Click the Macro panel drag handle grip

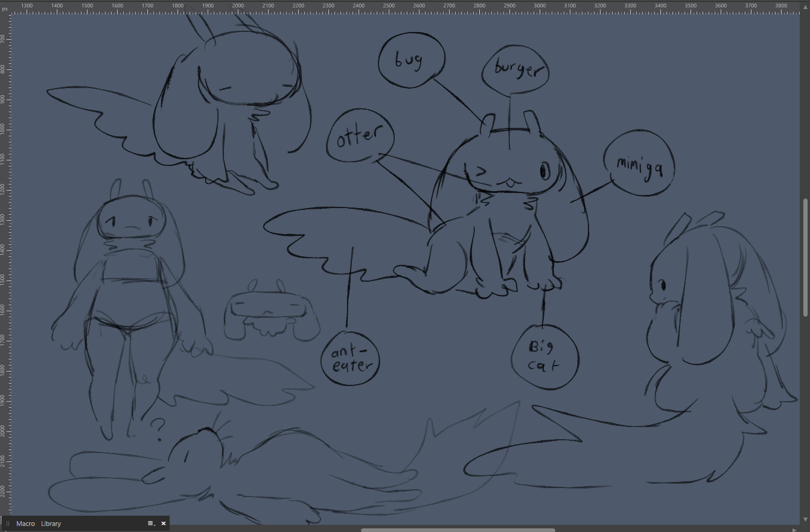tap(8, 524)
